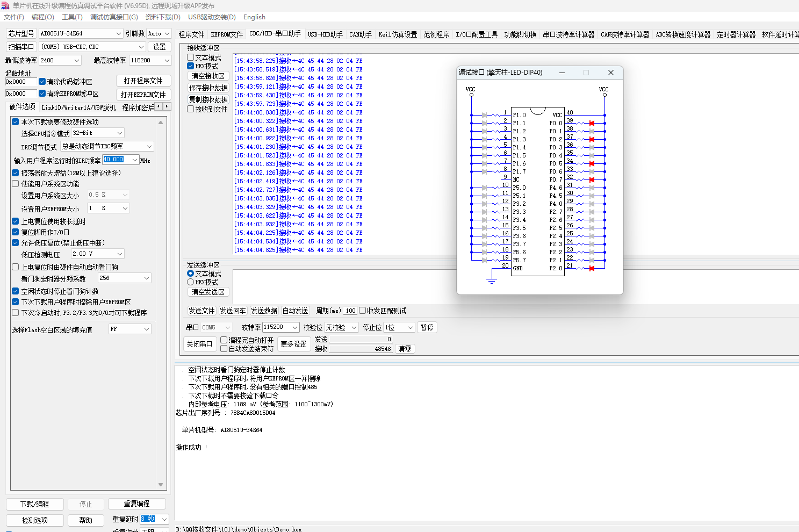
Task: Expand 低压检测电压 2.00 V dropdown
Action: pyautogui.click(x=98, y=254)
